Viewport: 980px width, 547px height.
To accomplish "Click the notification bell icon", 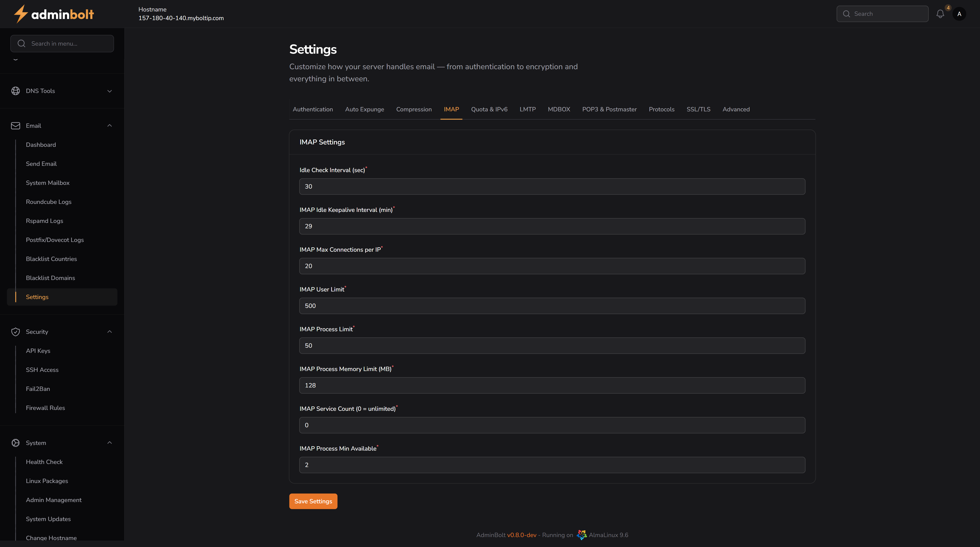I will 940,14.
